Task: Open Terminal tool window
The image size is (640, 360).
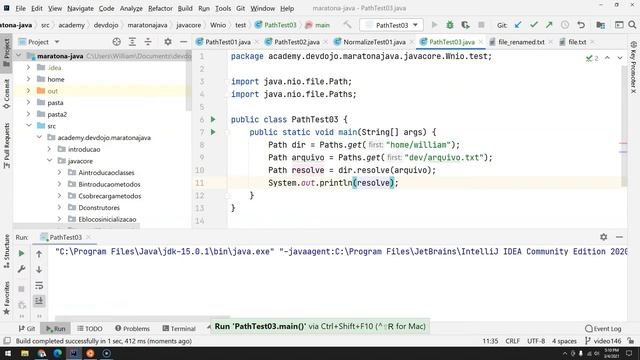Action: tap(179, 328)
